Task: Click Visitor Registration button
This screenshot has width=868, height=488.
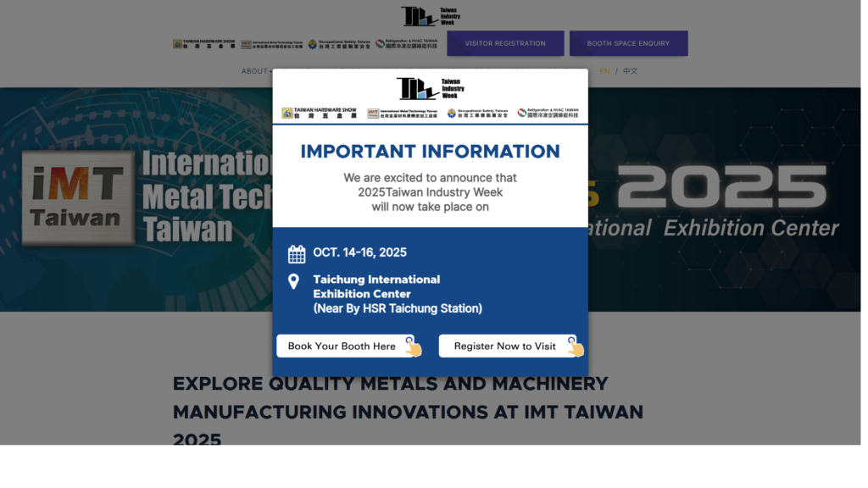Action: (x=505, y=43)
